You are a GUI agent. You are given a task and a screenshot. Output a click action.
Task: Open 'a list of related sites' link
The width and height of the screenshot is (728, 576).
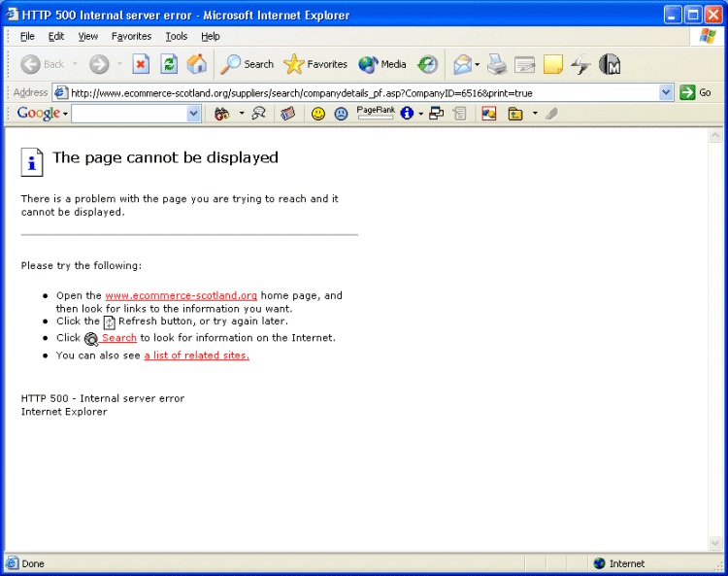click(197, 356)
